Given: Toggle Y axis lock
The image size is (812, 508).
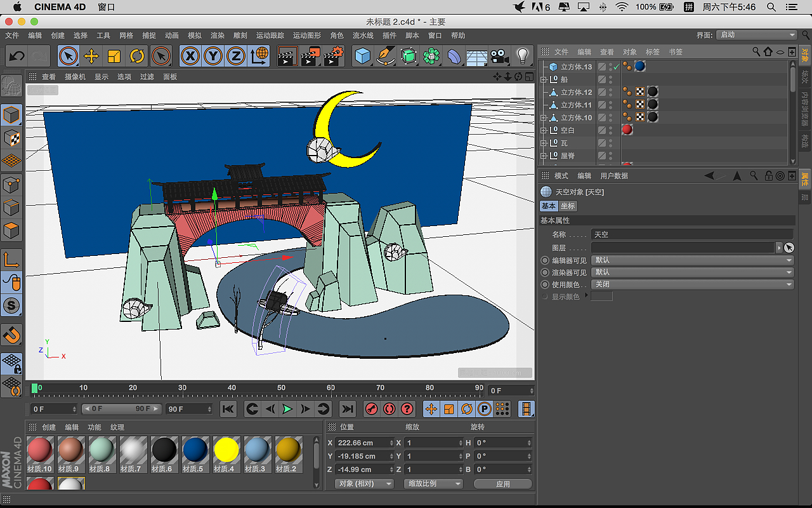Looking at the screenshot, I should pyautogui.click(x=213, y=57).
